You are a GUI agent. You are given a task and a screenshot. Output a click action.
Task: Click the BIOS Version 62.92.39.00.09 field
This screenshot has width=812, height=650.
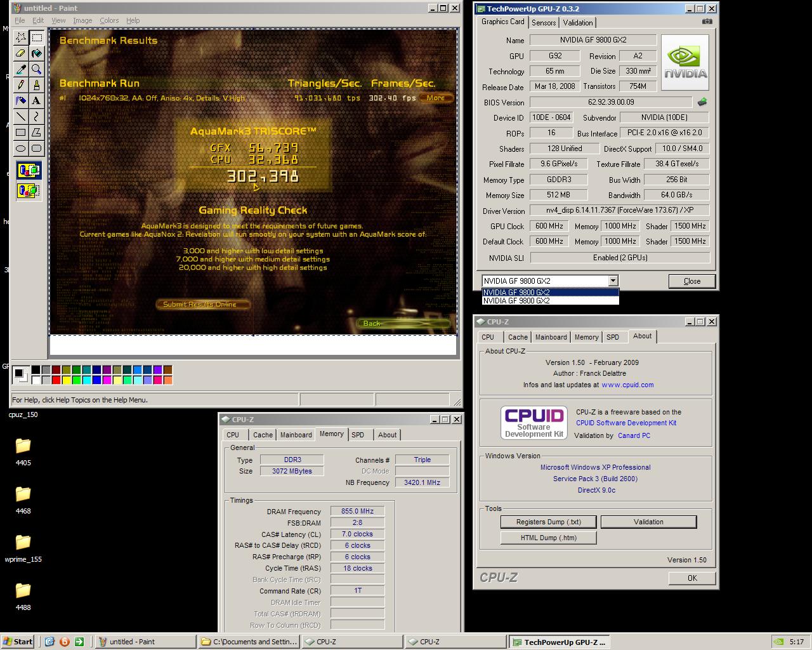pos(611,102)
